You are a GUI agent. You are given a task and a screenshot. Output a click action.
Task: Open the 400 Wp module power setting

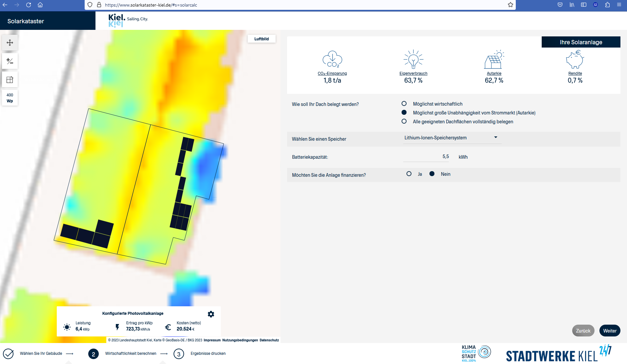10,98
